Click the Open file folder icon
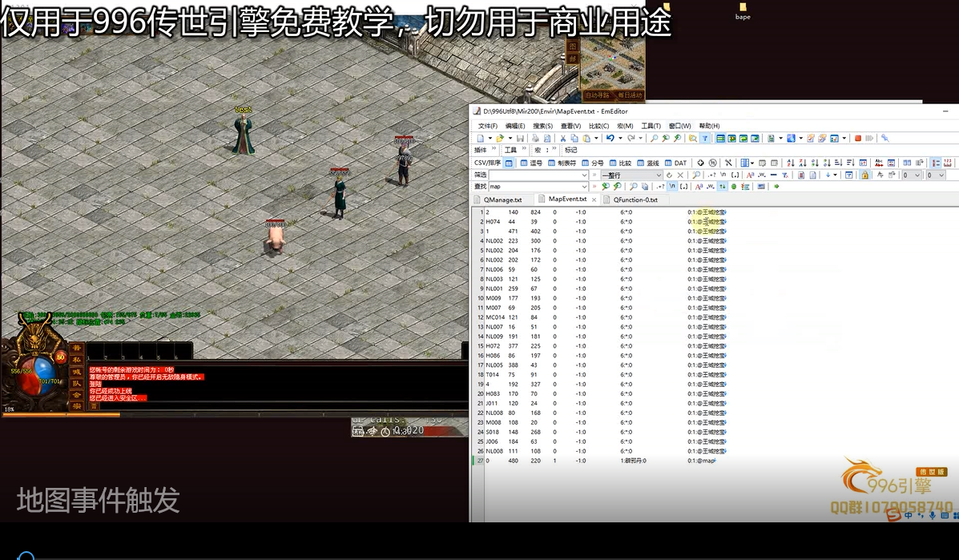Viewport: 959px width, 560px height. point(500,138)
